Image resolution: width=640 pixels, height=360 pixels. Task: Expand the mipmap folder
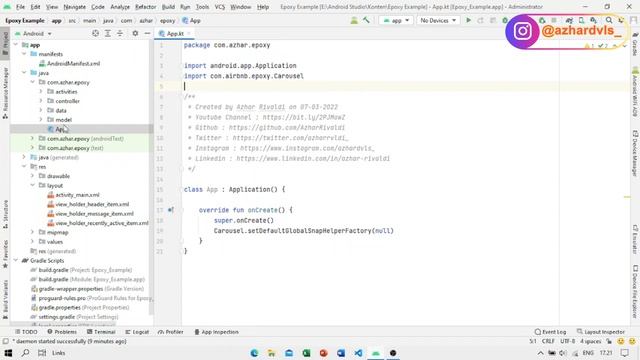[x=33, y=232]
